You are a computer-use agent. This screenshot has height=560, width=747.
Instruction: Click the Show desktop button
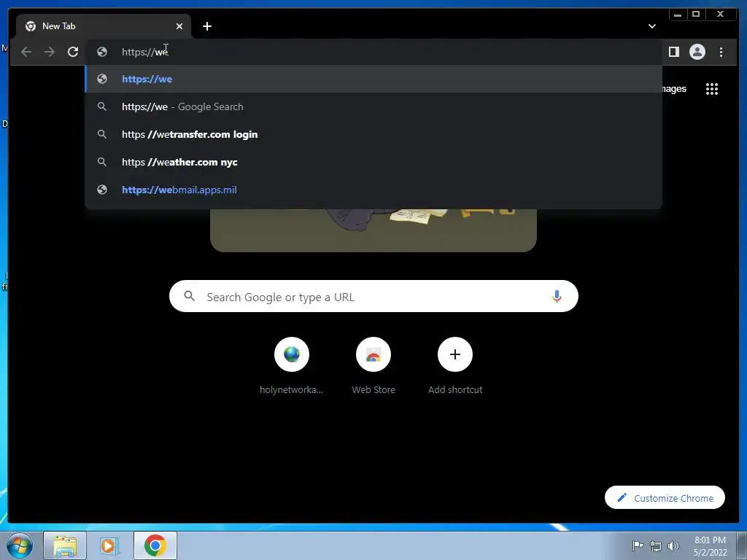[x=742, y=545]
